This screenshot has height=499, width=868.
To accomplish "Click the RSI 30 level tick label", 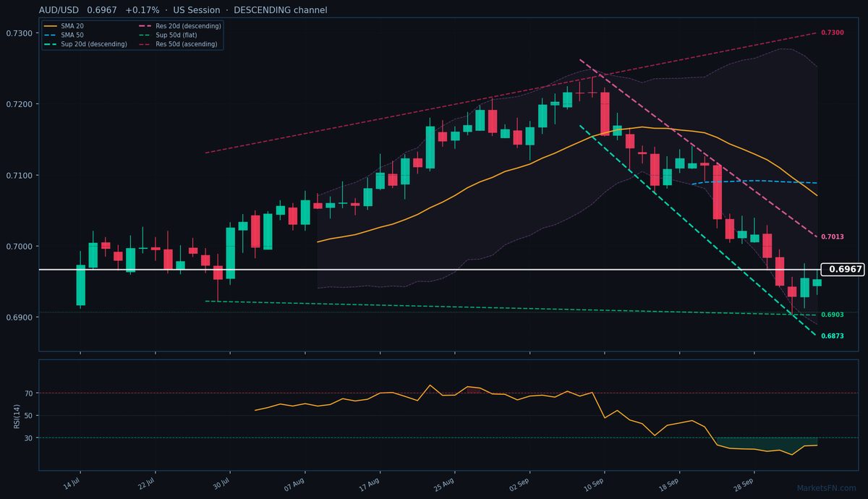I will [29, 438].
